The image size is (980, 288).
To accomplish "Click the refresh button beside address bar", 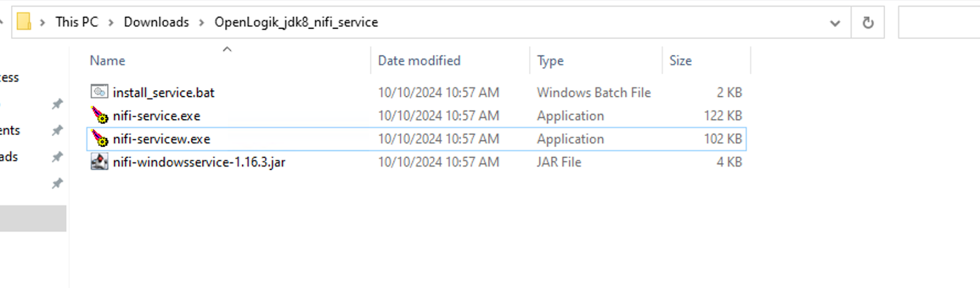I will 868,23.
